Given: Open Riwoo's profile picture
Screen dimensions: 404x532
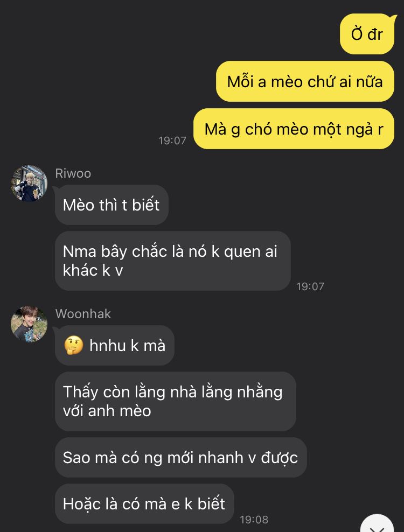Looking at the screenshot, I should (29, 184).
